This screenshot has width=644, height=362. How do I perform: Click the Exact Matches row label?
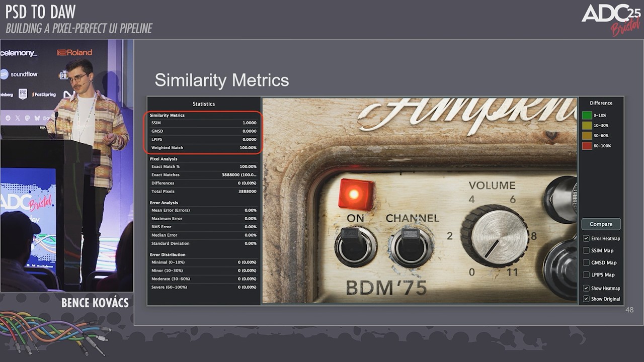[x=166, y=175]
